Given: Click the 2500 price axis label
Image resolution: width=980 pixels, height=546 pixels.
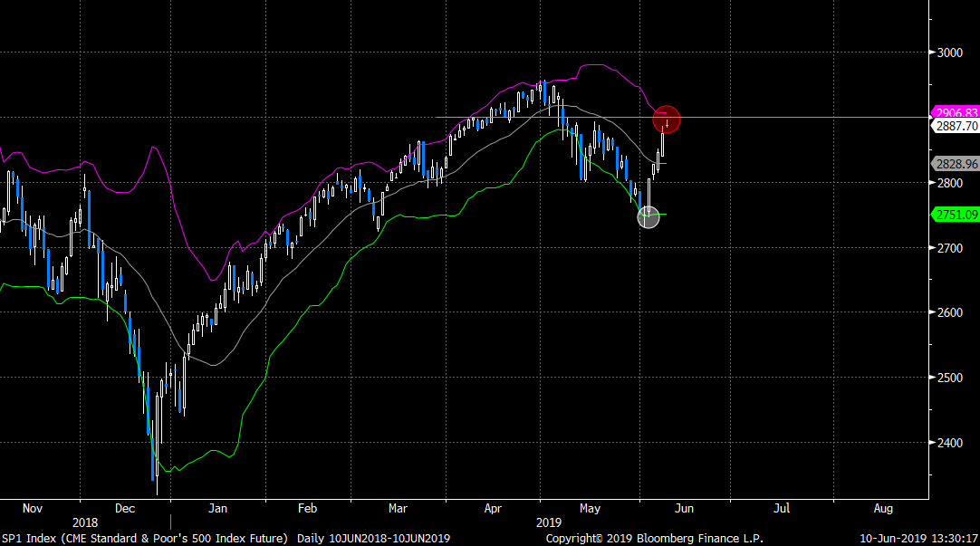Looking at the screenshot, I should 950,378.
